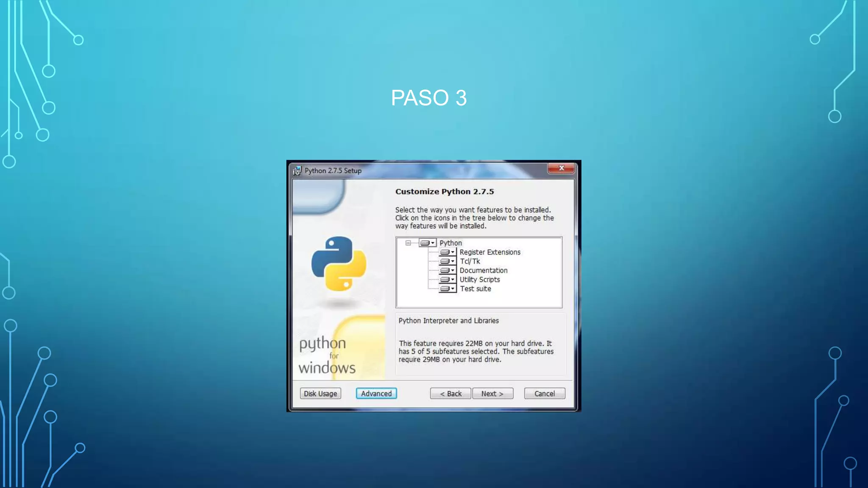Open the Test suite feature dropdown icon
The height and width of the screenshot is (488, 868).
click(448, 289)
